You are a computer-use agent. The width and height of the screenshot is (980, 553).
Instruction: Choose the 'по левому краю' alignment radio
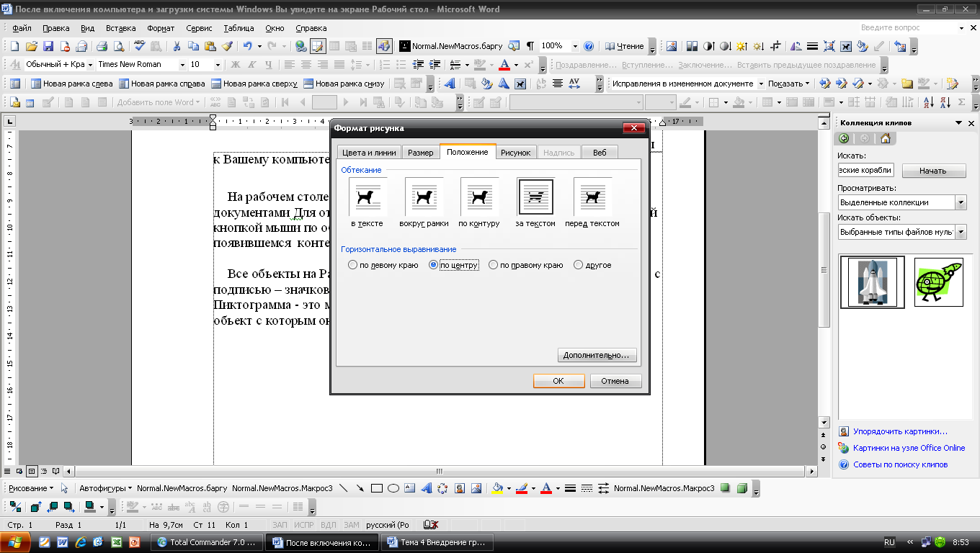(x=352, y=265)
